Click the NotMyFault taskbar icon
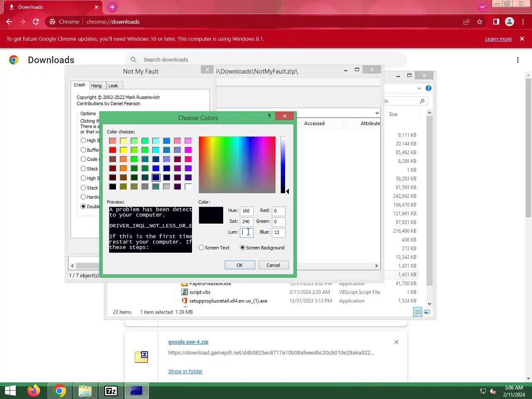 [x=136, y=391]
